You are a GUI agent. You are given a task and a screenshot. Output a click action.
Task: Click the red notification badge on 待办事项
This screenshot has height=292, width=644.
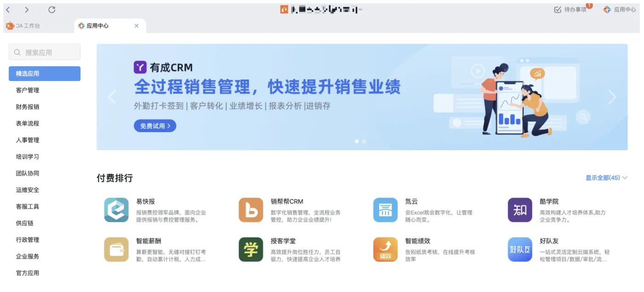pyautogui.click(x=589, y=6)
